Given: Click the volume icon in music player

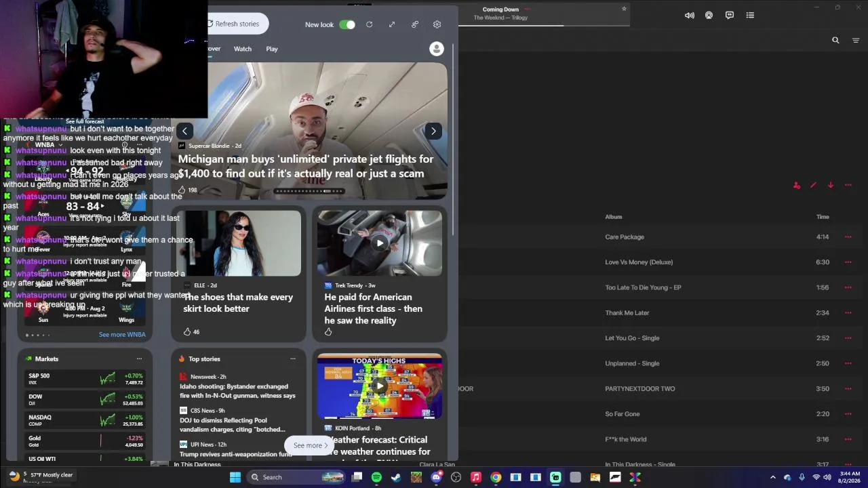Looking at the screenshot, I should point(690,15).
